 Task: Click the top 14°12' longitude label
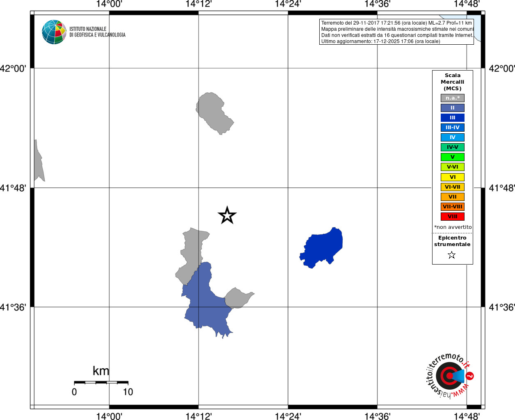point(199,5)
